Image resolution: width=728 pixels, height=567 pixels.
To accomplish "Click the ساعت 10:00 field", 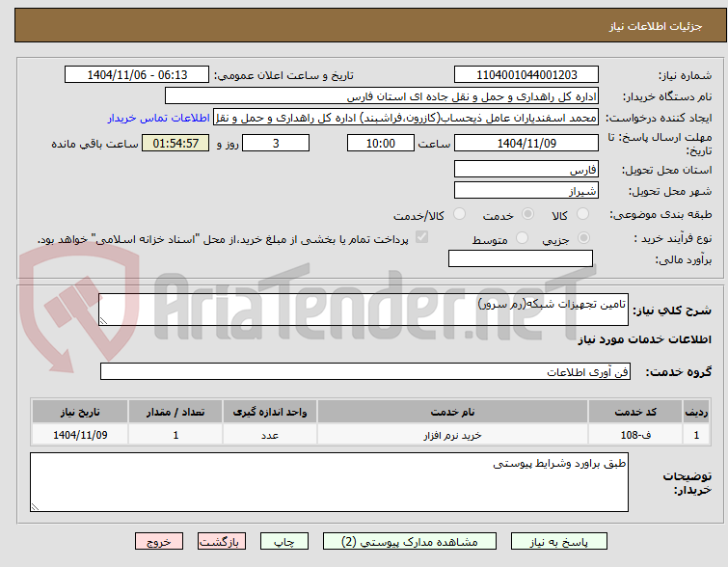I will coord(381,143).
